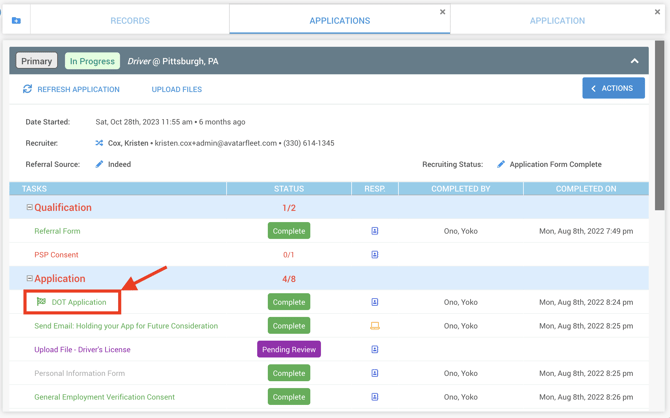Switch to the Records tab
Image resolution: width=670 pixels, height=418 pixels.
click(x=130, y=20)
